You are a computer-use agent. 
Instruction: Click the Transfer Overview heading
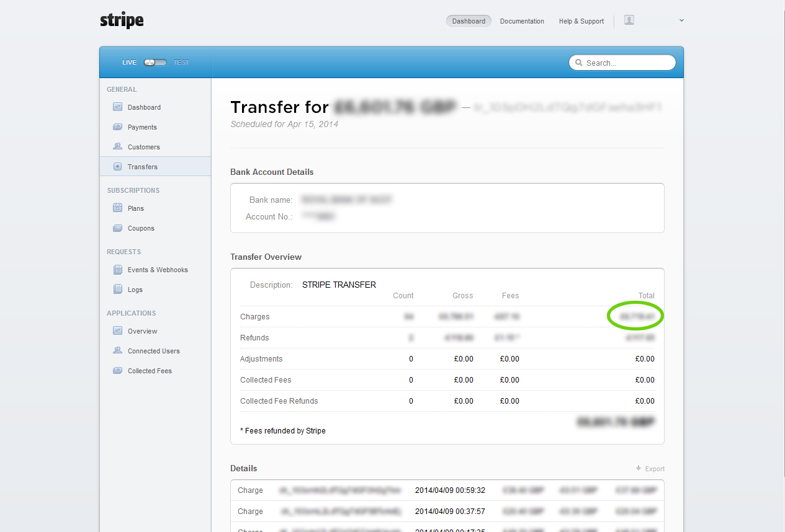click(266, 257)
